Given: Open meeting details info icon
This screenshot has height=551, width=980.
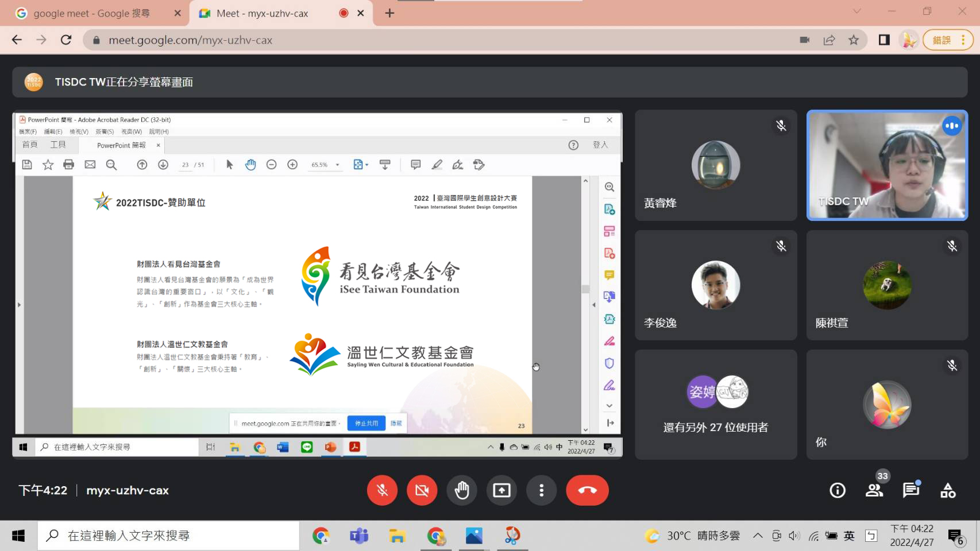Looking at the screenshot, I should coord(837,490).
